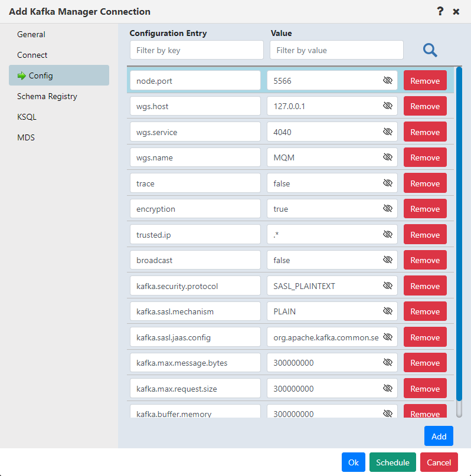471x476 pixels.
Task: Edit the node.port key field
Action: point(195,81)
